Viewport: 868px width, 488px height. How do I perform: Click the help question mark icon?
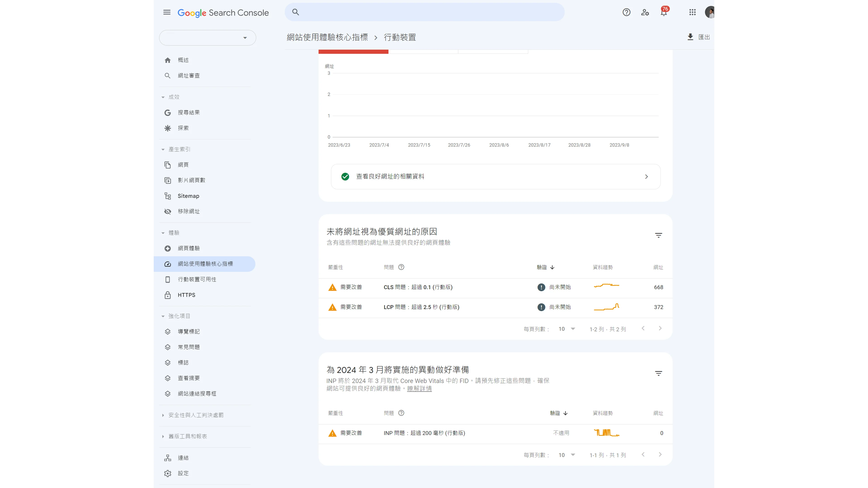(x=626, y=12)
